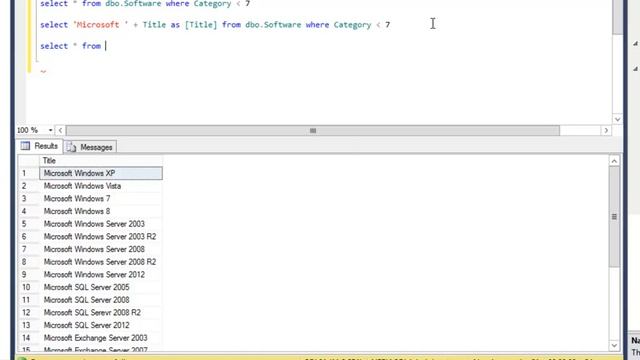Click row header number 10

(29, 287)
